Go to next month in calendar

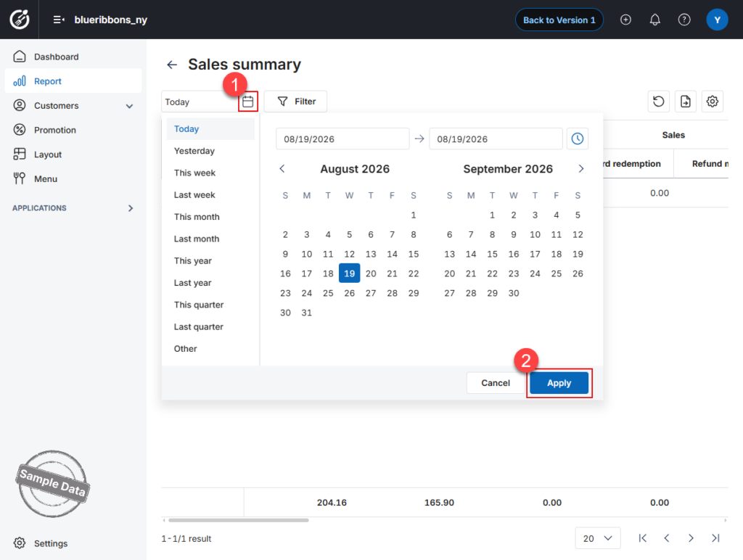pyautogui.click(x=581, y=169)
